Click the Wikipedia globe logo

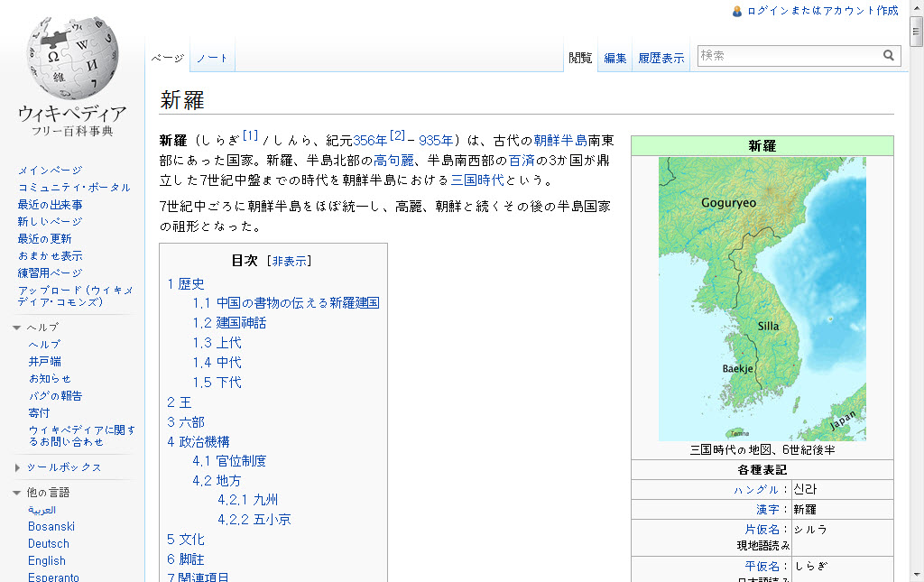pyautogui.click(x=72, y=59)
